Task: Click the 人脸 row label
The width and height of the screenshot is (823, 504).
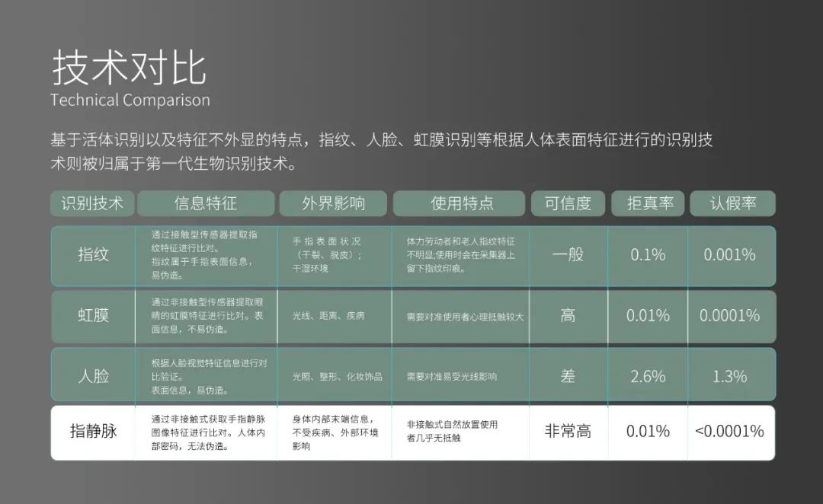Action: 94,376
